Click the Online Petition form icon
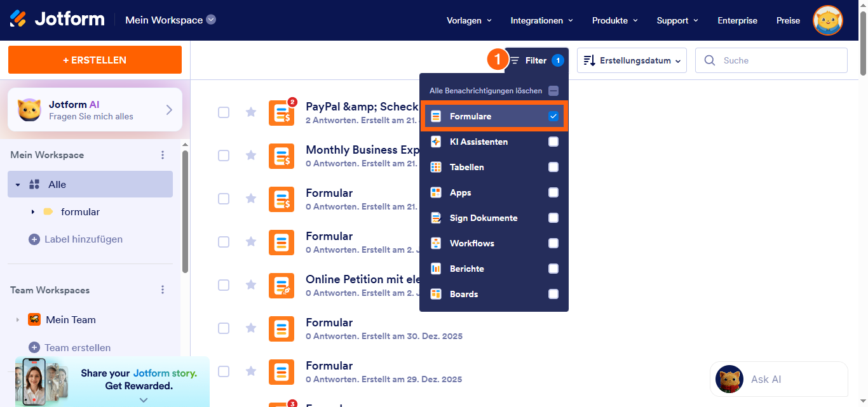This screenshot has width=868, height=407. click(x=281, y=285)
